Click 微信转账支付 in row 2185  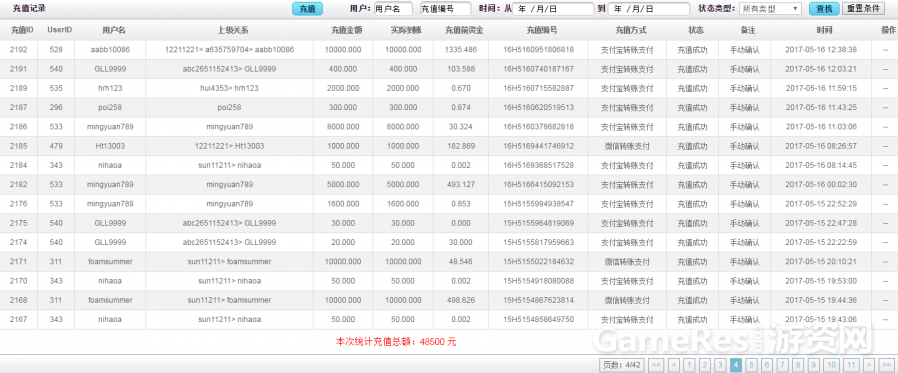click(x=627, y=146)
